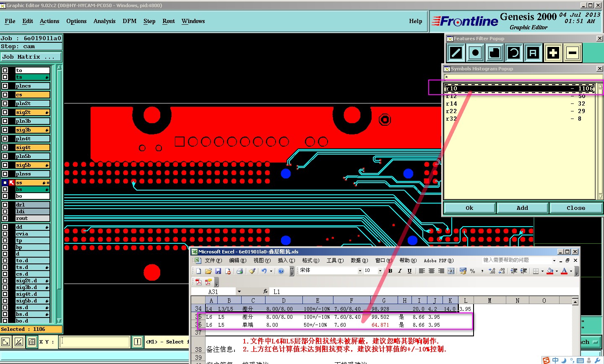Click Excel Percent Style icon

click(473, 271)
